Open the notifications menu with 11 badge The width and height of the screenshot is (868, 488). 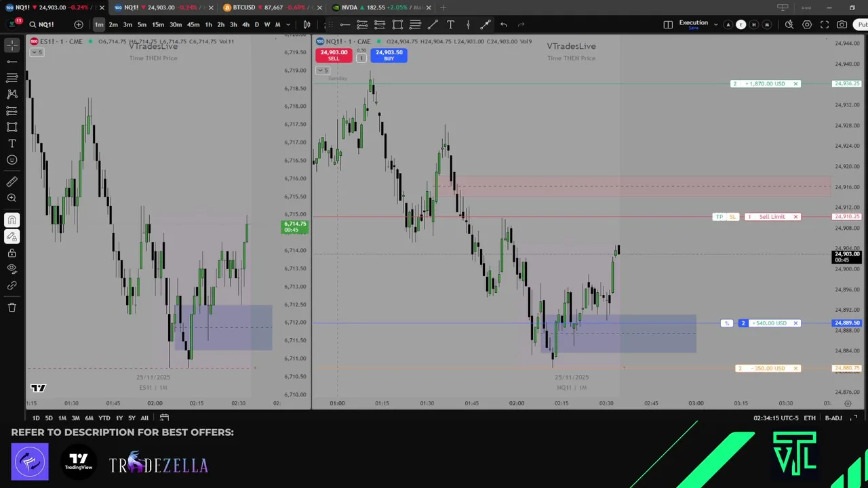tap(14, 24)
